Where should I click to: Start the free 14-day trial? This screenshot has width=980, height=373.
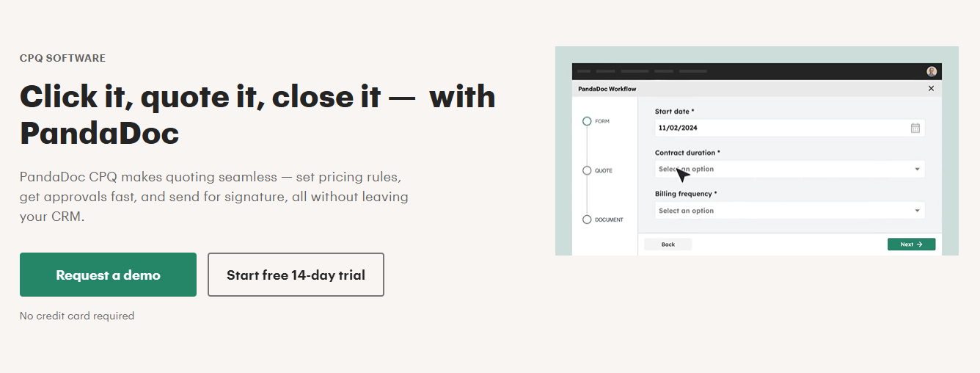pyautogui.click(x=296, y=275)
